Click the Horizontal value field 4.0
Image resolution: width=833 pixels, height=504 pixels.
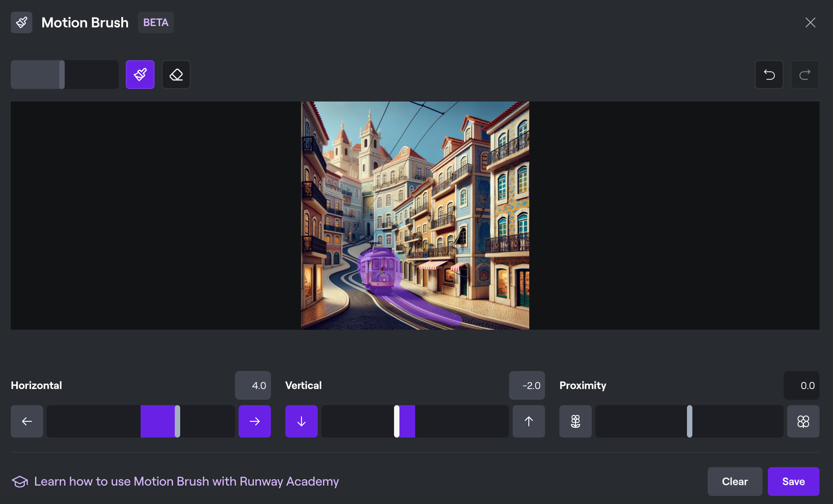tap(253, 385)
